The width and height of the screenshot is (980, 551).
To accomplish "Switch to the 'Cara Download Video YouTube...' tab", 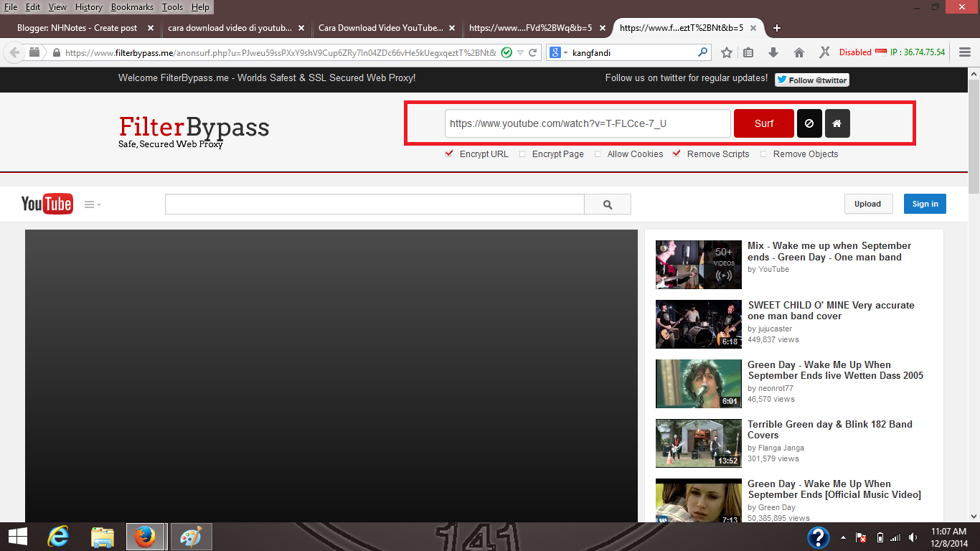I will (384, 28).
